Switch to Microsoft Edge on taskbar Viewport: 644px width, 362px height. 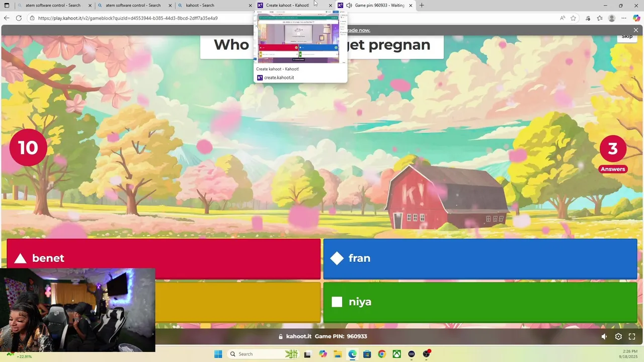(x=352, y=354)
